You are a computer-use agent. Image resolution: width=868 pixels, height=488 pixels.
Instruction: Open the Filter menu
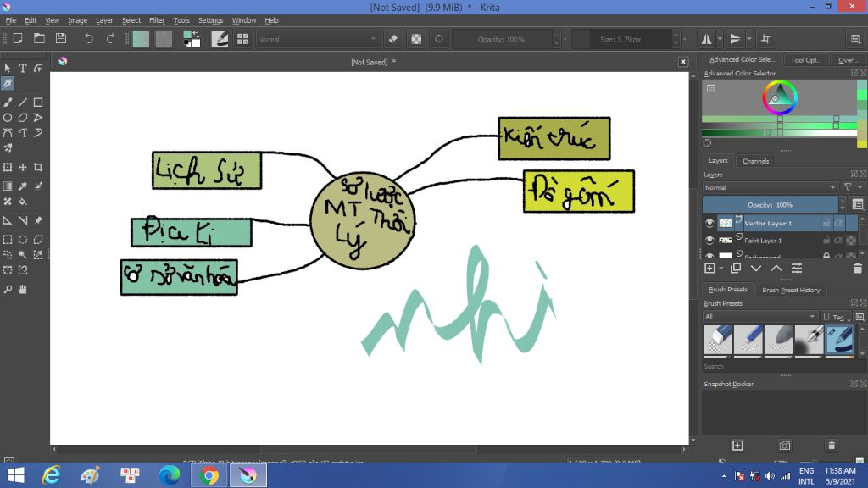coord(157,20)
